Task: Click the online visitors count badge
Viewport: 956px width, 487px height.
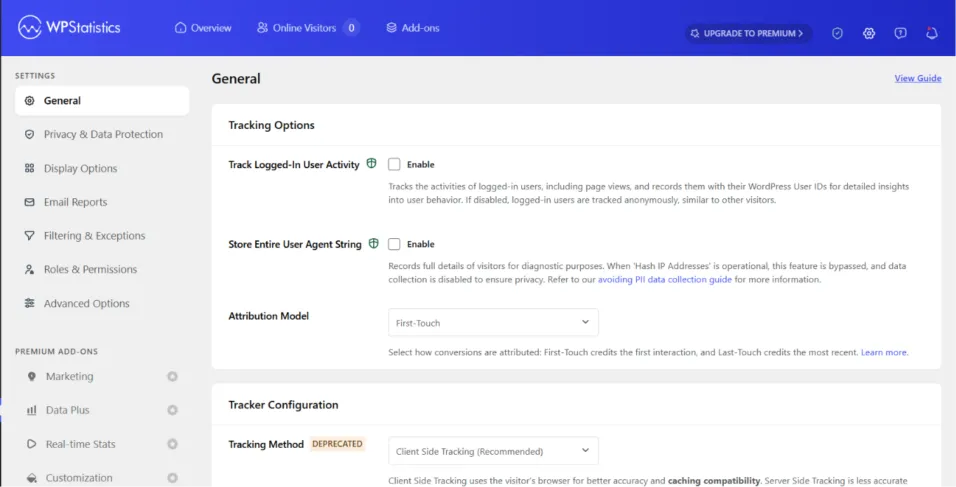Action: click(351, 28)
